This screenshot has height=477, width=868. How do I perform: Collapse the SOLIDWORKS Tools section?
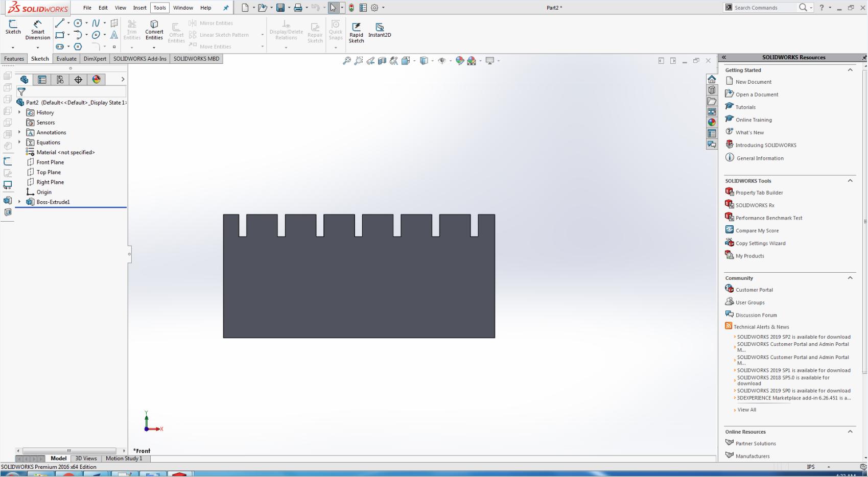pyautogui.click(x=850, y=181)
